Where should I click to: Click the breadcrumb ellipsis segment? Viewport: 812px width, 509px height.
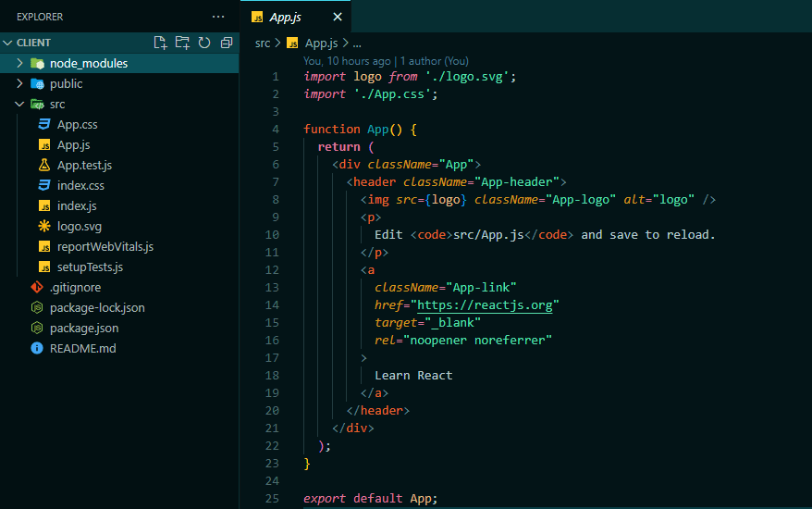click(357, 44)
